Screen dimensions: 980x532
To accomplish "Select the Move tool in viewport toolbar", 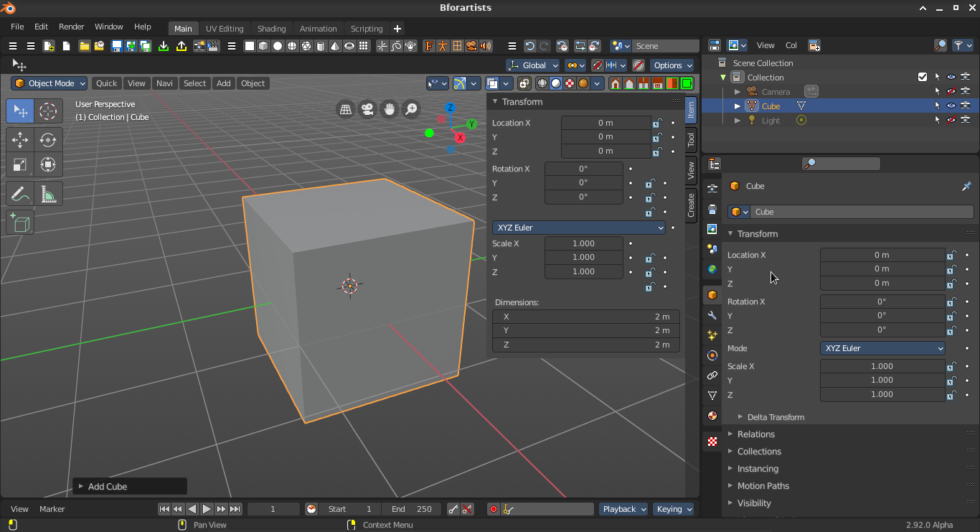I will click(x=20, y=140).
